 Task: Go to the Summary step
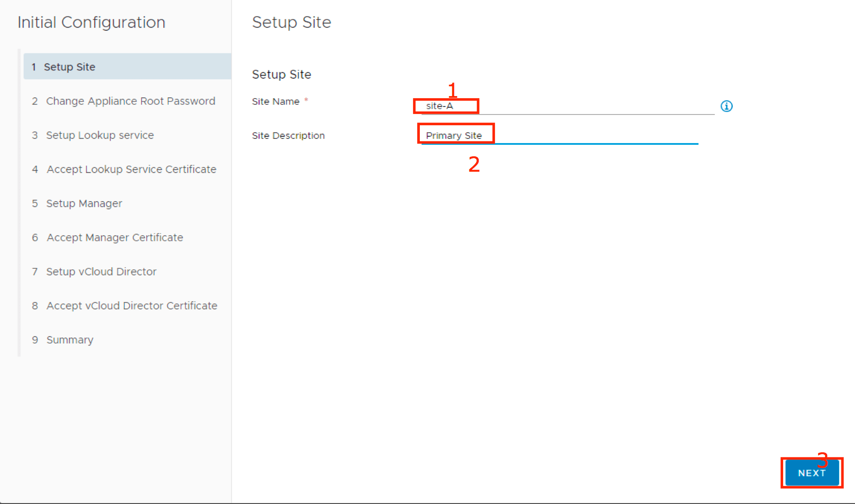point(70,340)
